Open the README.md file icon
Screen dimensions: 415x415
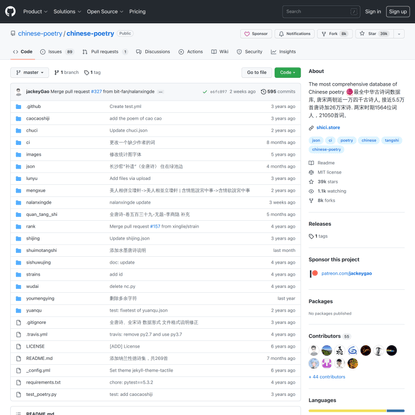[x=19, y=359]
